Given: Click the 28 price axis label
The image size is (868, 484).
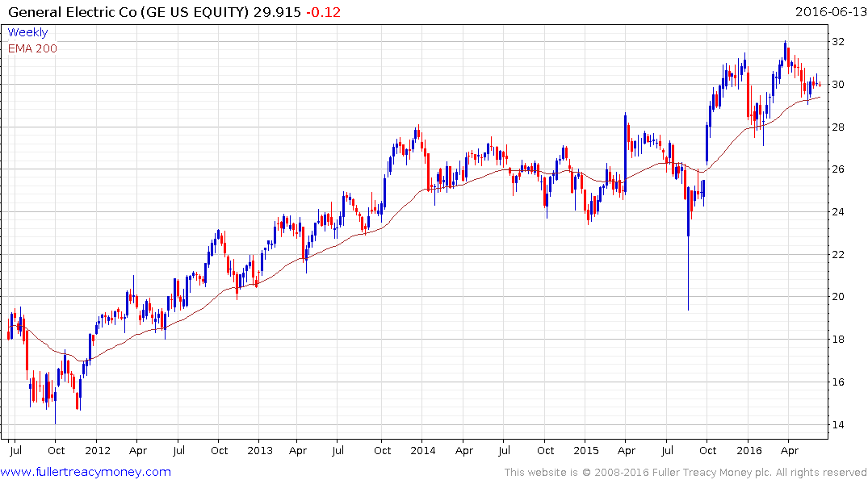Looking at the screenshot, I should (x=837, y=127).
